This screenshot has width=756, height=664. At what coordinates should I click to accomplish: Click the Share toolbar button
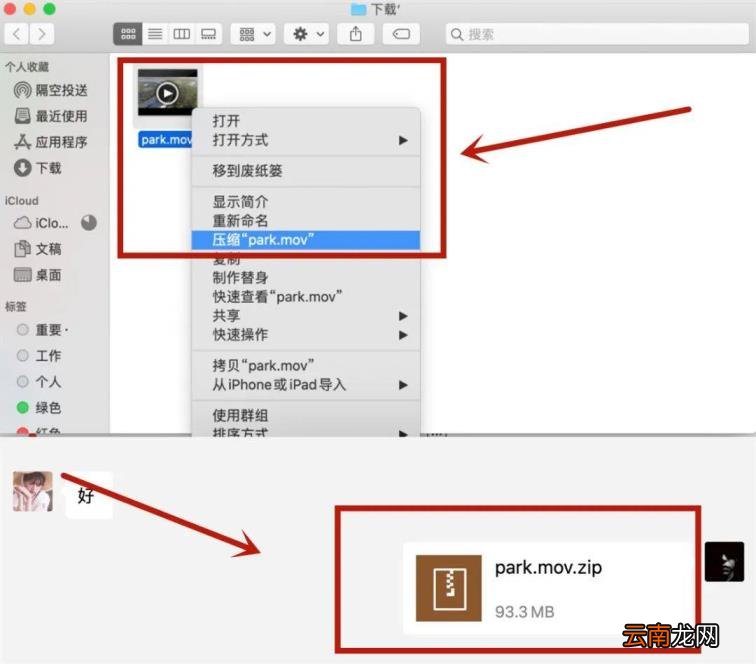(x=356, y=34)
